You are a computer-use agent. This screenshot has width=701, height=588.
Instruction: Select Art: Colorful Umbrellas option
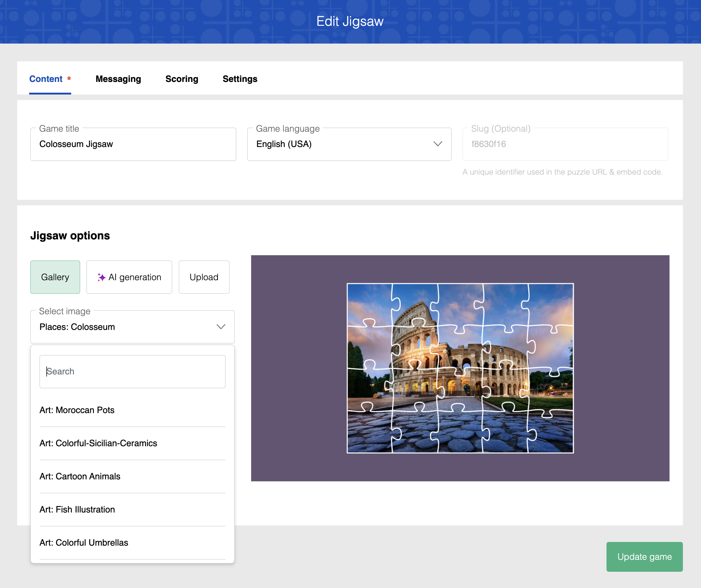(x=133, y=542)
